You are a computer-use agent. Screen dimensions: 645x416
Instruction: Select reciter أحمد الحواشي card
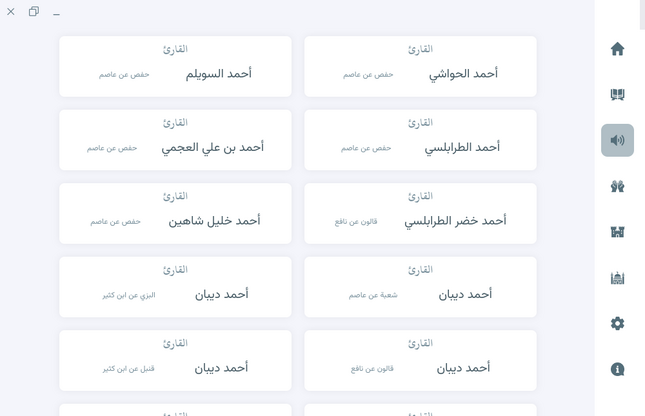[x=420, y=67]
